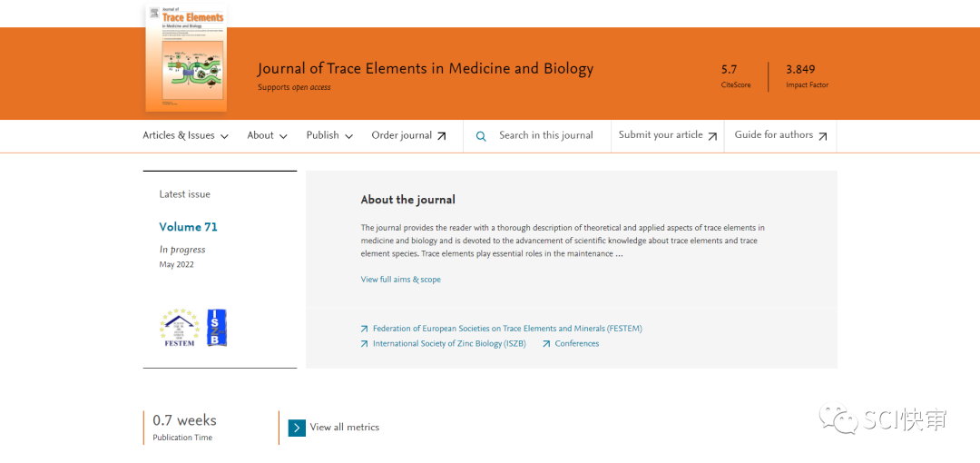
Task: Click the ISZB blue logo
Action: point(217,328)
